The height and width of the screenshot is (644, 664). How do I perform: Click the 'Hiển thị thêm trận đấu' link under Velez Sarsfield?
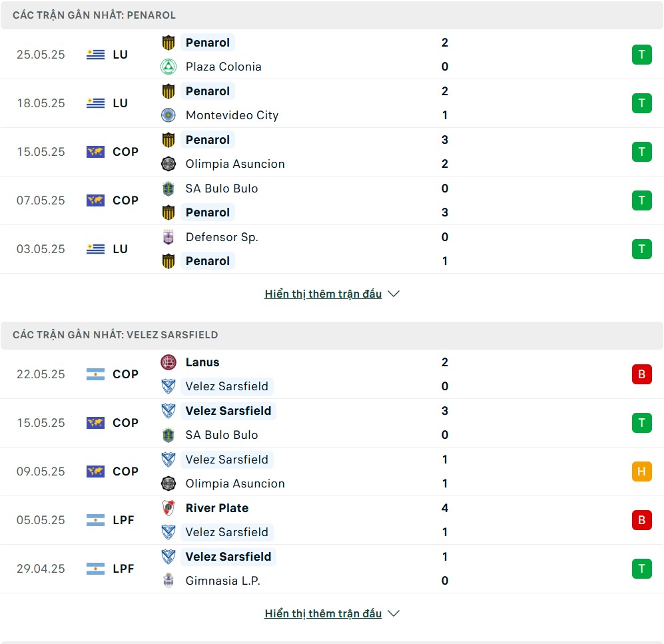pos(323,613)
